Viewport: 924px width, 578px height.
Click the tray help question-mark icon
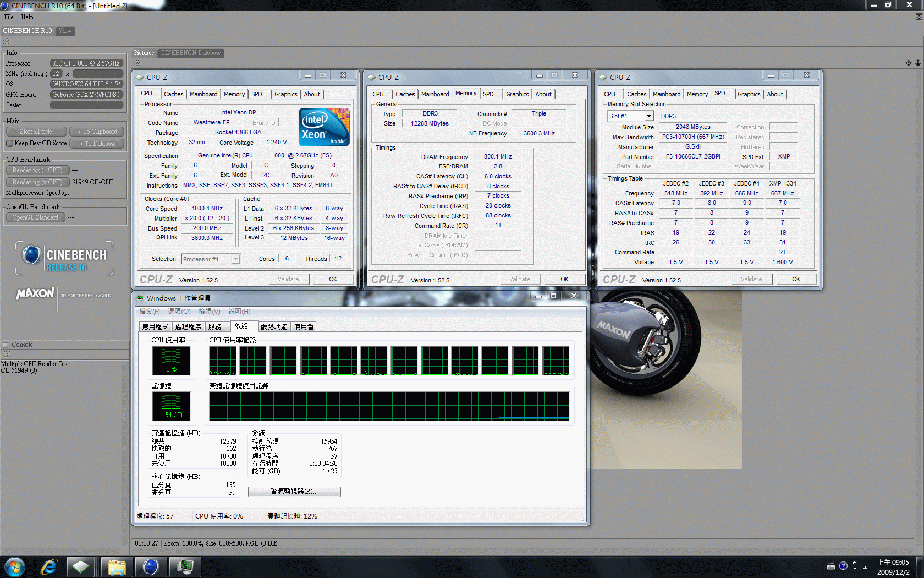[x=843, y=566]
